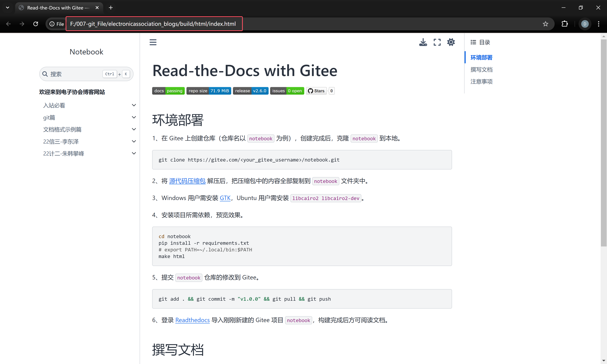Open the profile avatar D

click(585, 24)
